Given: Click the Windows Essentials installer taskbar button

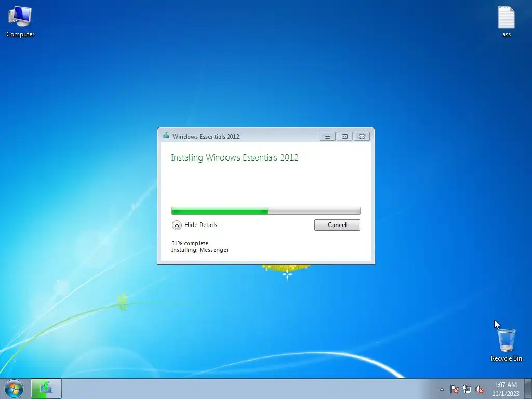Looking at the screenshot, I should click(x=46, y=389).
